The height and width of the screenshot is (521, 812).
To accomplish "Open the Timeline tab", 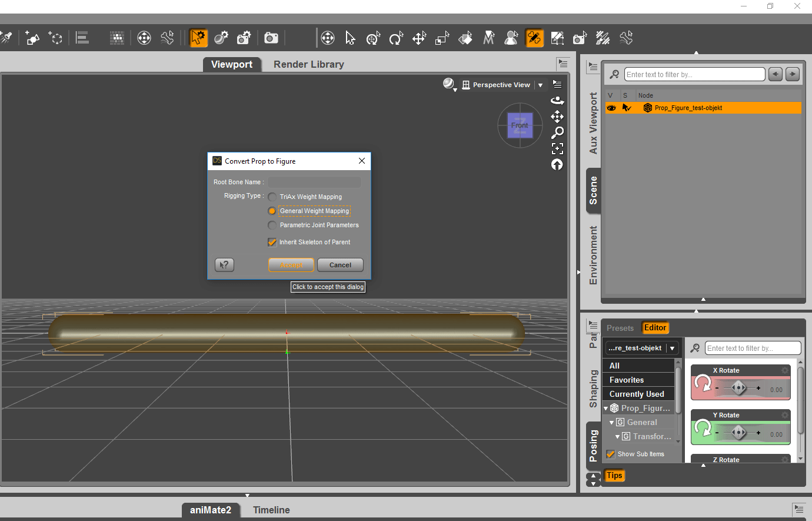I will (271, 510).
